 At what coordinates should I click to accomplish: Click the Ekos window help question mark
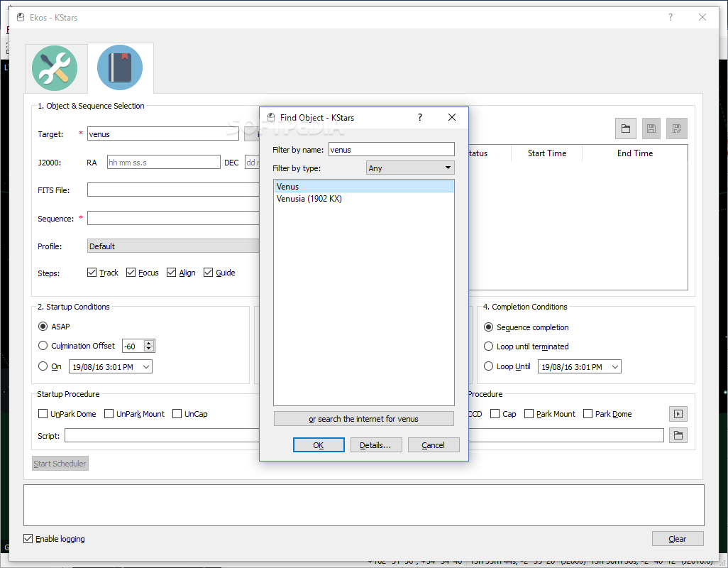670,17
